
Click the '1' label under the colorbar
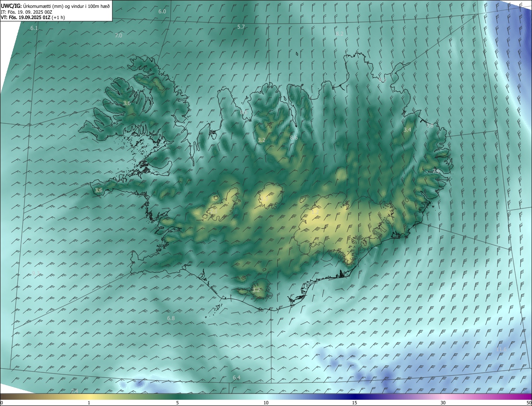click(89, 403)
